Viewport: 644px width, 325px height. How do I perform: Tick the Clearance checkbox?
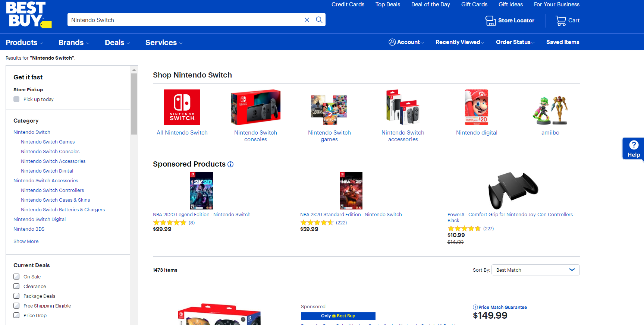click(x=16, y=286)
